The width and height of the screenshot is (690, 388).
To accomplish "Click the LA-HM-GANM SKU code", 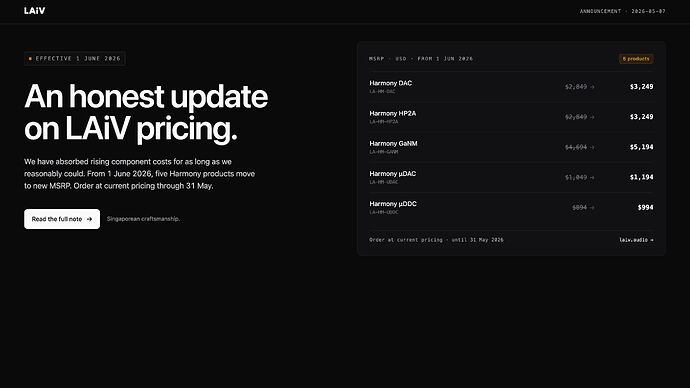I will pos(384,152).
